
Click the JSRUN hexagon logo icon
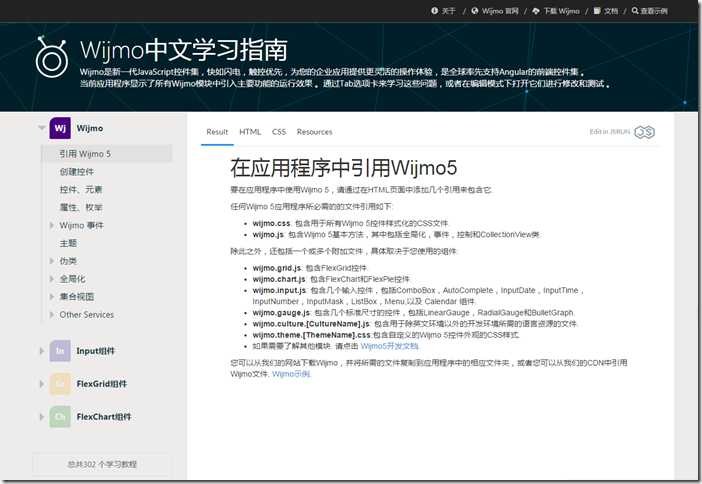point(645,132)
